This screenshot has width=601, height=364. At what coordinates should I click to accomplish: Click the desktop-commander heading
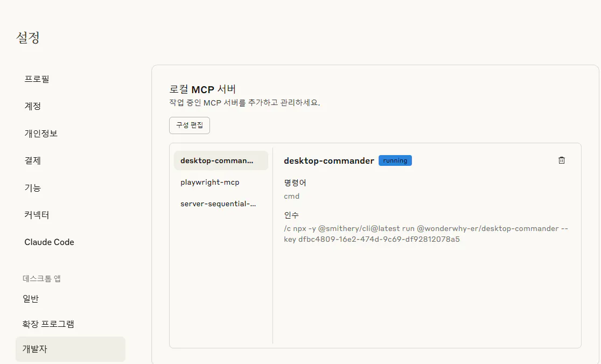(329, 161)
